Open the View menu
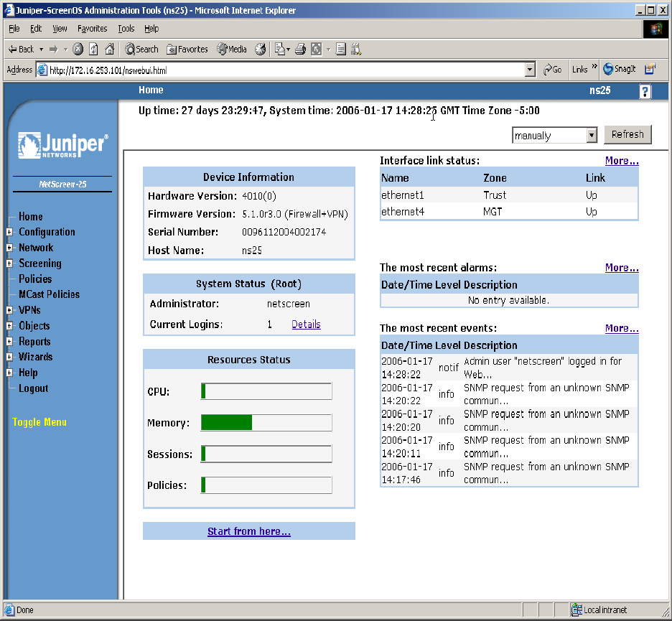Screen dimensions: 672x621 click(60, 29)
